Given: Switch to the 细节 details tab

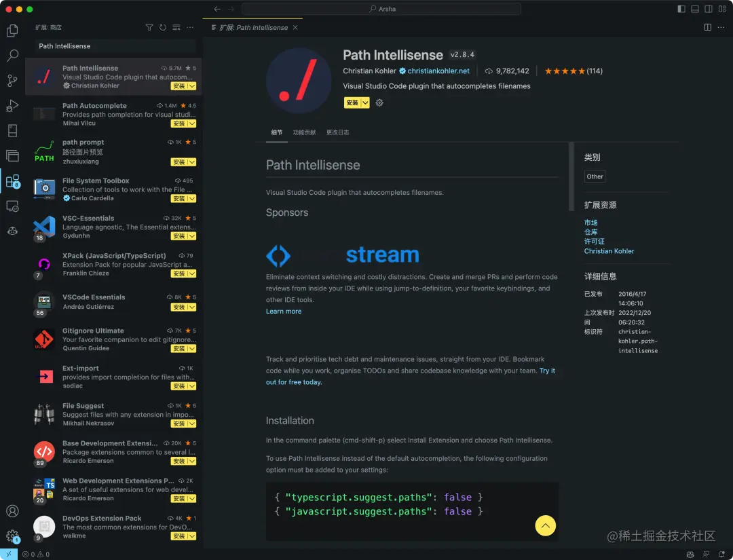Looking at the screenshot, I should tap(277, 132).
